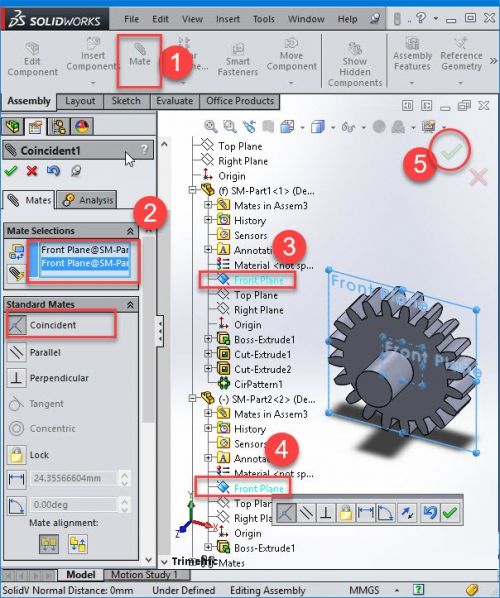Image resolution: width=500 pixels, height=598 pixels.
Task: Open the Insert Components dropdown arrow
Action: coord(93,82)
